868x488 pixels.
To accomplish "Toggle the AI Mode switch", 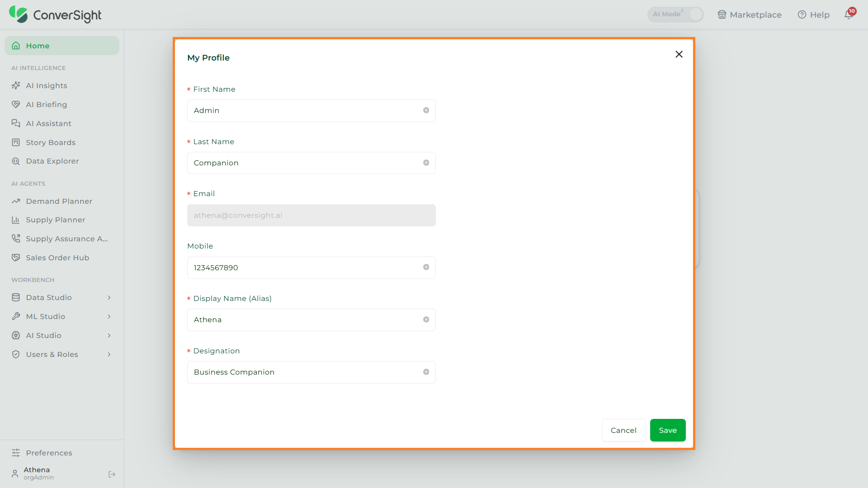I will click(675, 14).
